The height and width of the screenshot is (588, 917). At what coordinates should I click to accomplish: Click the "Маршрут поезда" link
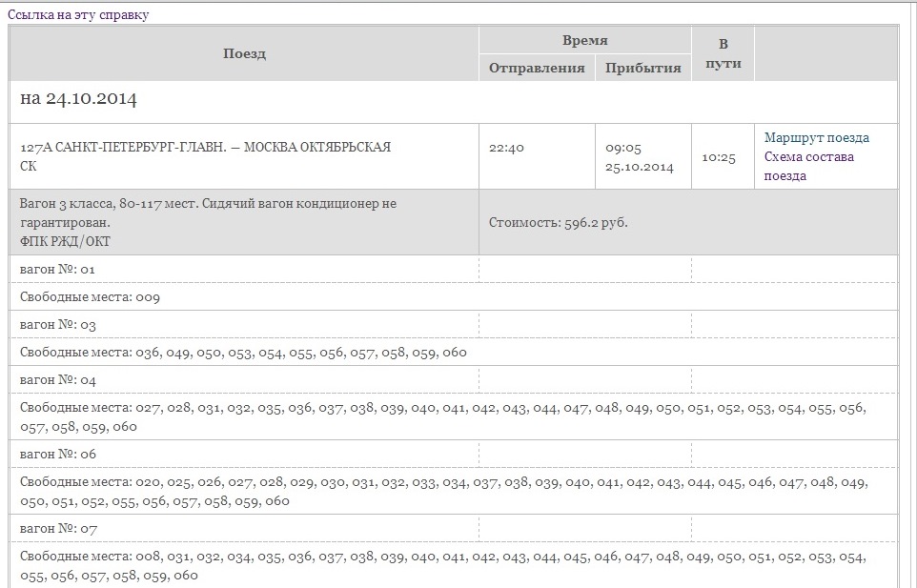click(x=816, y=137)
